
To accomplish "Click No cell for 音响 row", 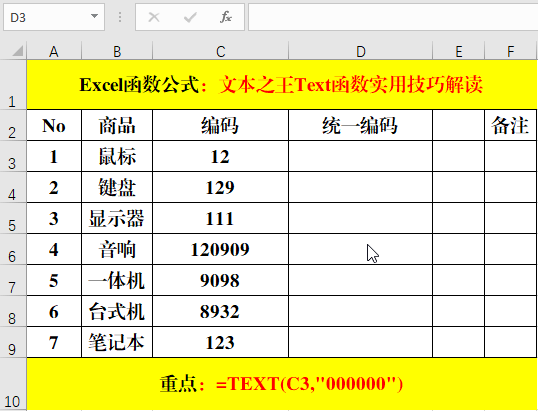I will click(54, 249).
